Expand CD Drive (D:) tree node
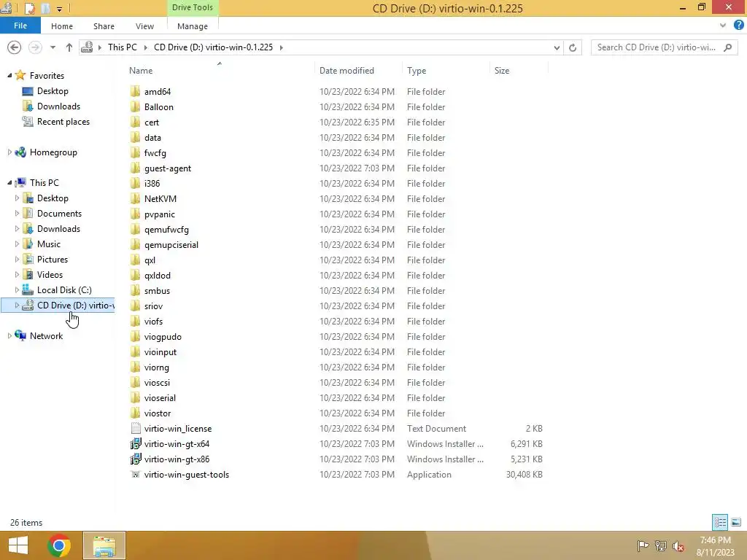This screenshot has height=560, width=747. [x=18, y=305]
